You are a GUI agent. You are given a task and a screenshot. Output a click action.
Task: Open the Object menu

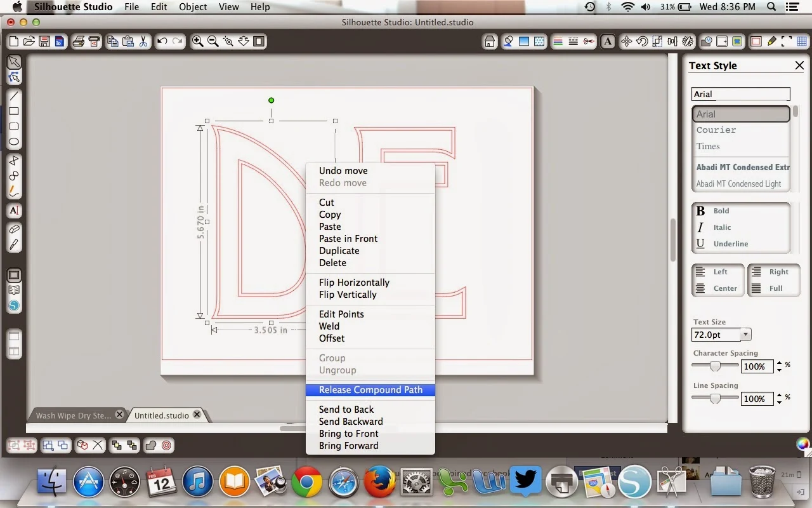point(193,7)
